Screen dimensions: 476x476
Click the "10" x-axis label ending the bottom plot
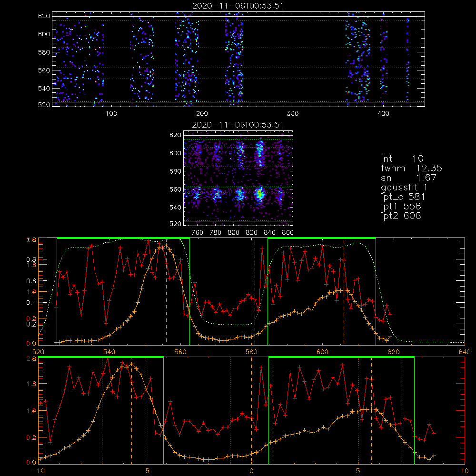point(465,471)
